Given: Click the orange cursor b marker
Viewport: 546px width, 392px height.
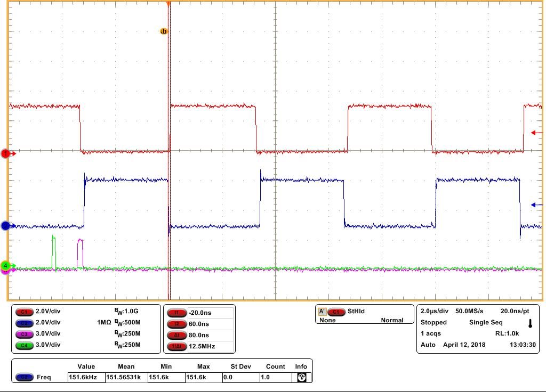Looking at the screenshot, I should pyautogui.click(x=164, y=31).
